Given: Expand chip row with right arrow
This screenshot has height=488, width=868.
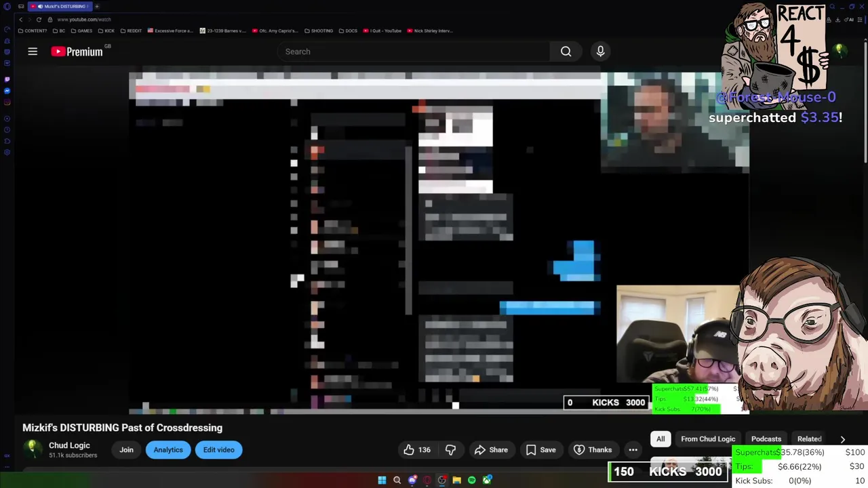Looking at the screenshot, I should 842,439.
